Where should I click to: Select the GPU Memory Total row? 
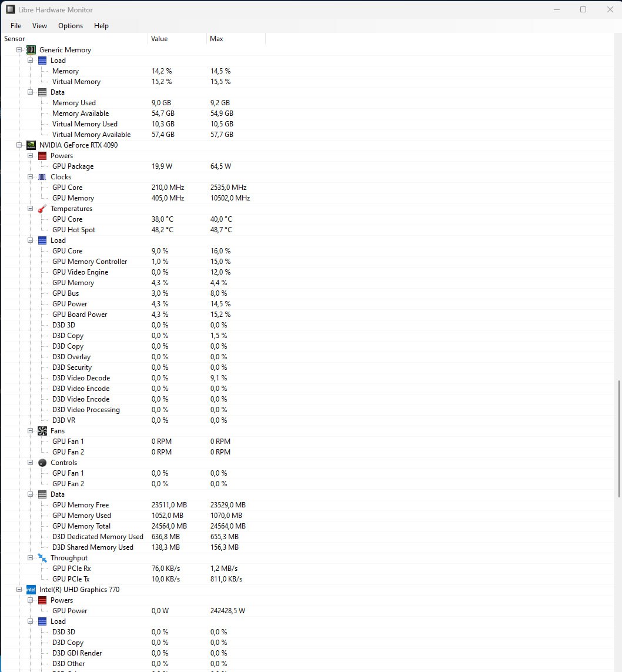coord(307,526)
